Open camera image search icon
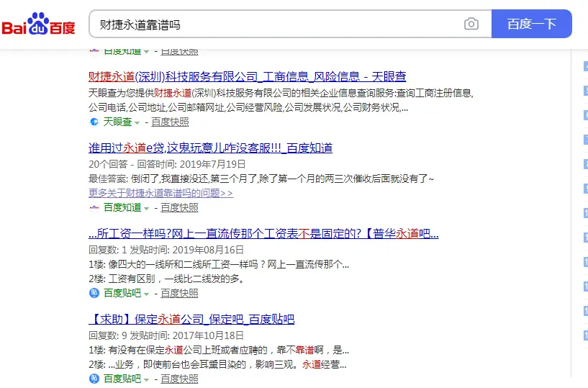This screenshot has height=388, width=588. coord(471,24)
